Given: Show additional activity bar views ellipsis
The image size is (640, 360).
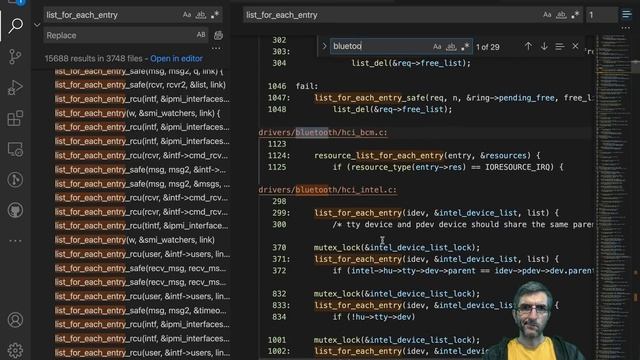Looking at the screenshot, I should point(15,241).
